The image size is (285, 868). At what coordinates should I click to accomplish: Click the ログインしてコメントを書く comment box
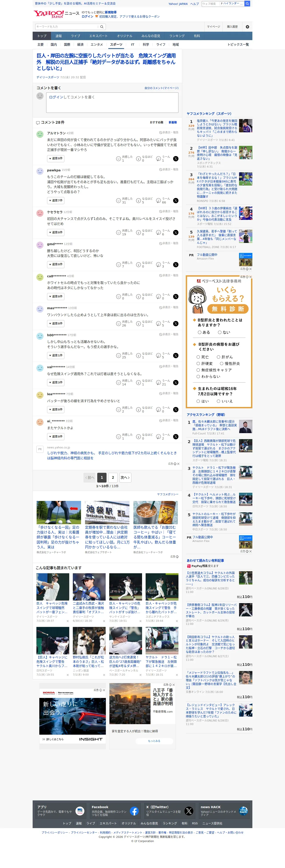(x=112, y=102)
